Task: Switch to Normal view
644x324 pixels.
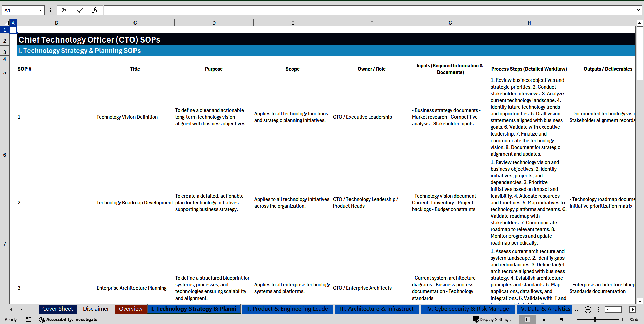Action: click(x=527, y=319)
